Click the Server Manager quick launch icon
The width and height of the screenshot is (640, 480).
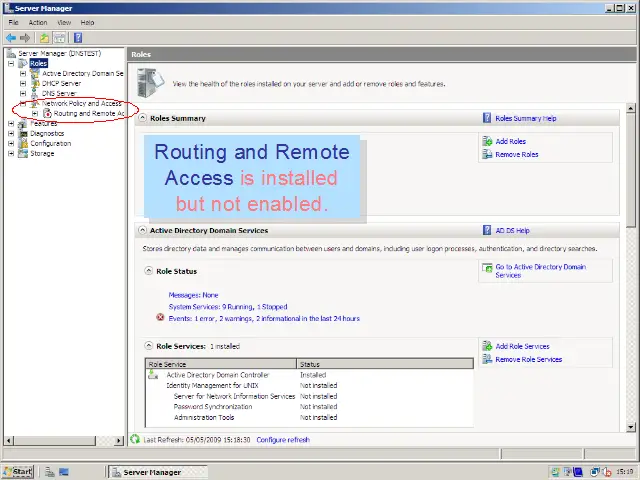(x=50, y=472)
